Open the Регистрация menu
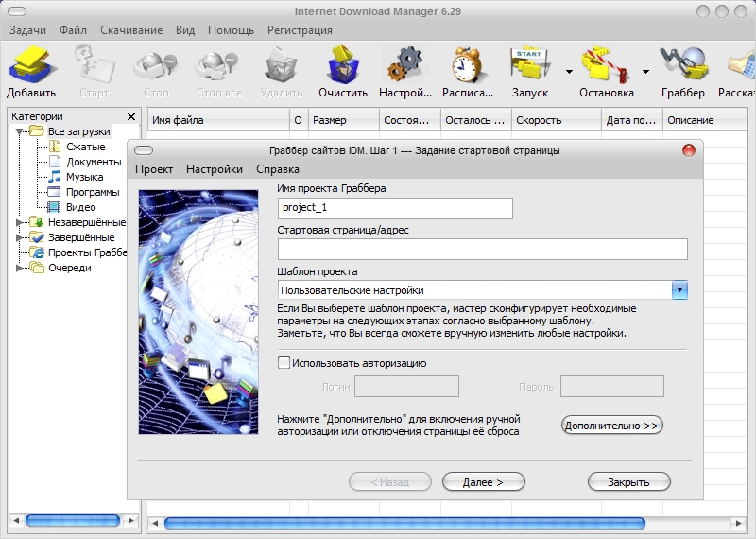Viewport: 756px width, 539px height. 300,30
